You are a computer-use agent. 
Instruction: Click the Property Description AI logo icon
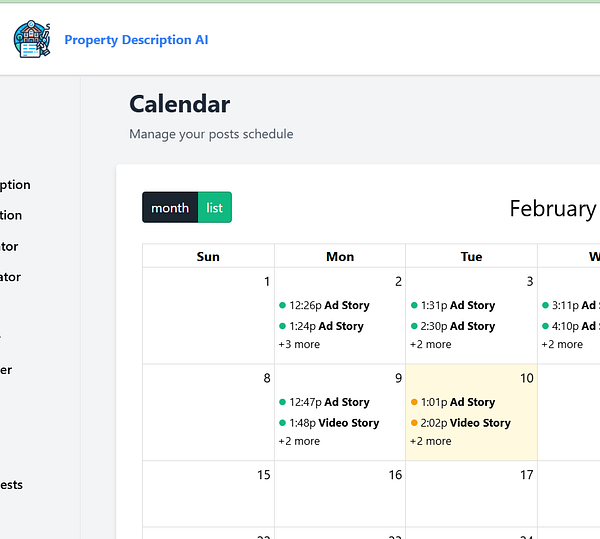click(x=32, y=40)
